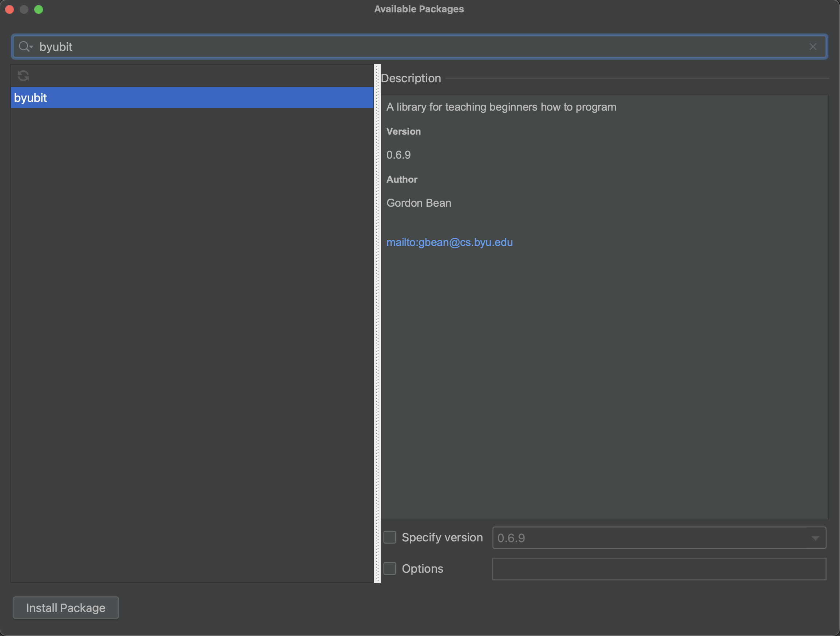Open mailto:gbean@cs.byu.edu link

click(450, 242)
